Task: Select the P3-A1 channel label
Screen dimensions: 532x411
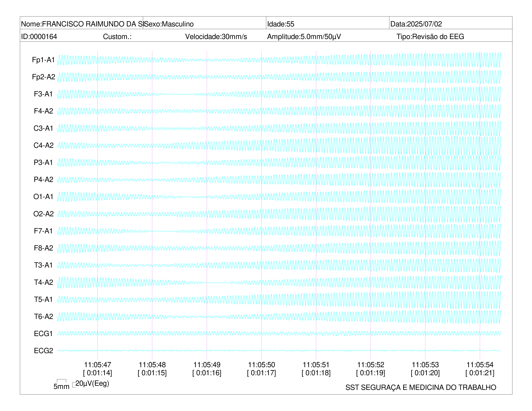Action: tap(43, 162)
